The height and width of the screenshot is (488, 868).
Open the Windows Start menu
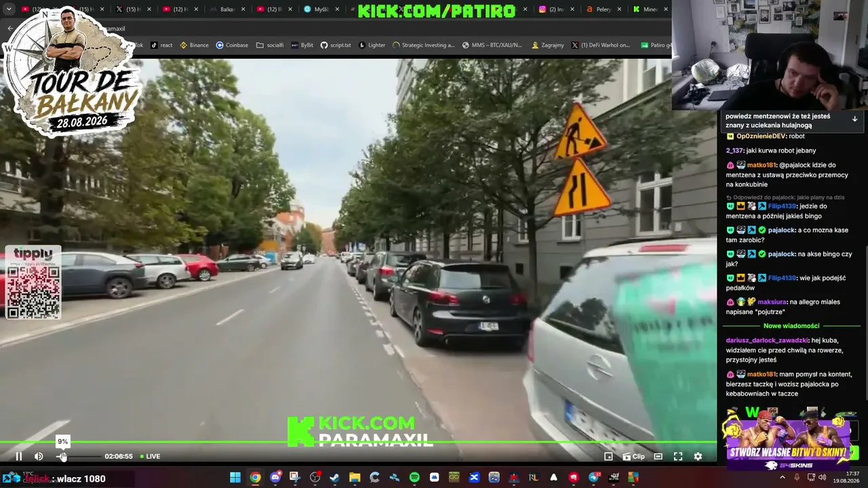(x=235, y=478)
